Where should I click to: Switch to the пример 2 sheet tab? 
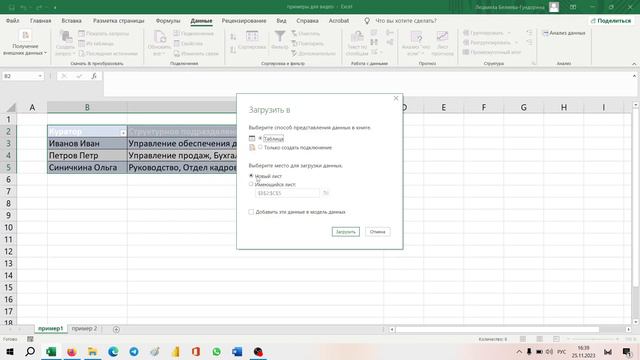click(x=84, y=329)
